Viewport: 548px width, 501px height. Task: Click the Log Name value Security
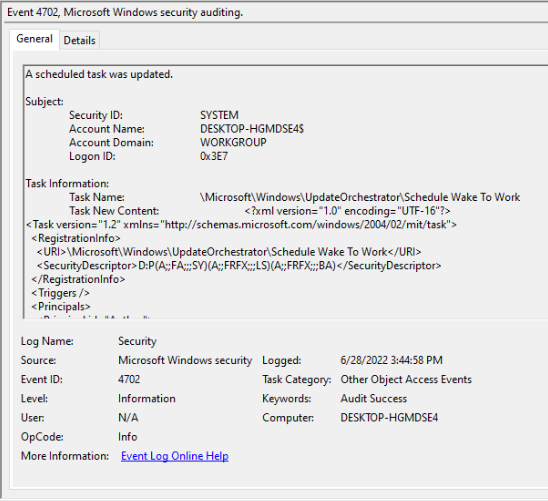point(137,341)
